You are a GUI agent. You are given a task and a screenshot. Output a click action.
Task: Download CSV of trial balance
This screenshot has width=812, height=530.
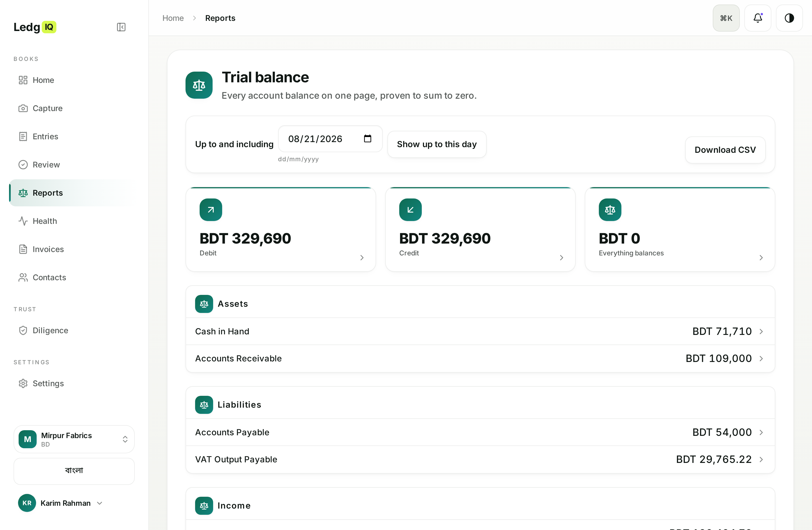pyautogui.click(x=725, y=150)
